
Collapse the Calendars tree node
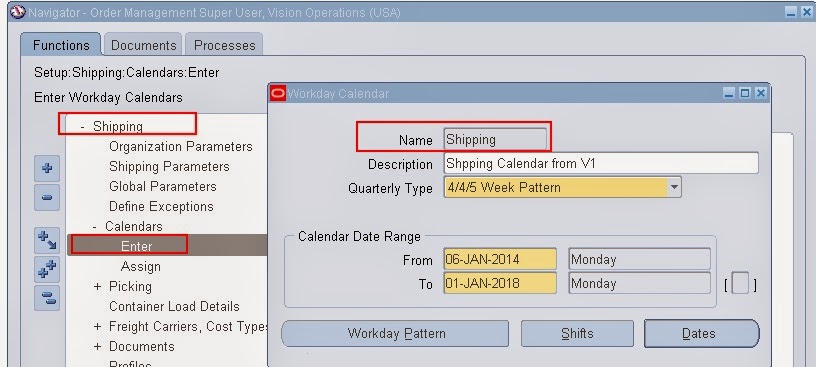(95, 226)
